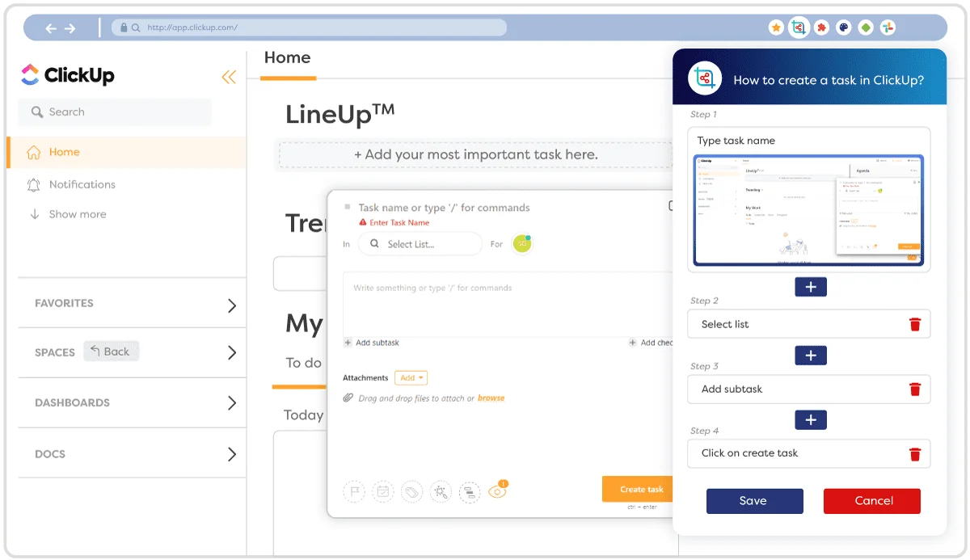The image size is (970, 560).
Task: Click the browser back arrow
Action: [51, 28]
